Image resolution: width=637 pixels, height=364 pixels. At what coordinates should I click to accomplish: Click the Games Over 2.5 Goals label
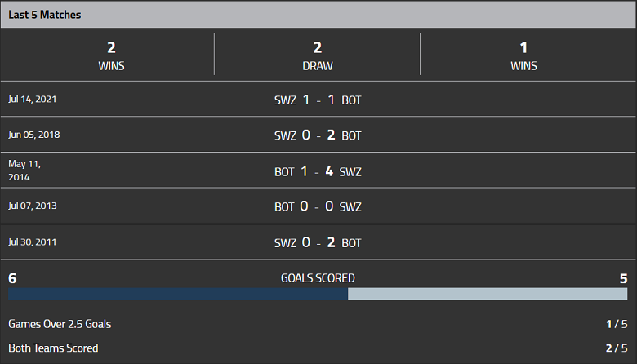(60, 324)
